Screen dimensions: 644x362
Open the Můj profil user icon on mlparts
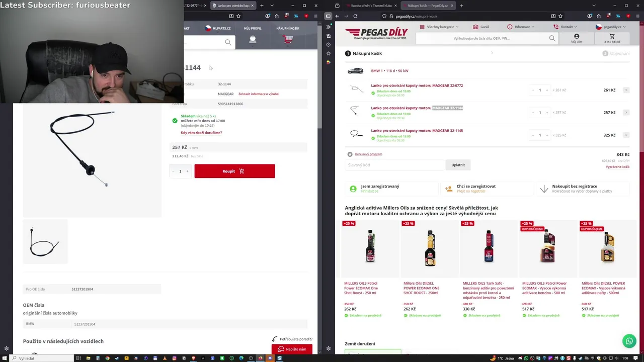point(253,39)
